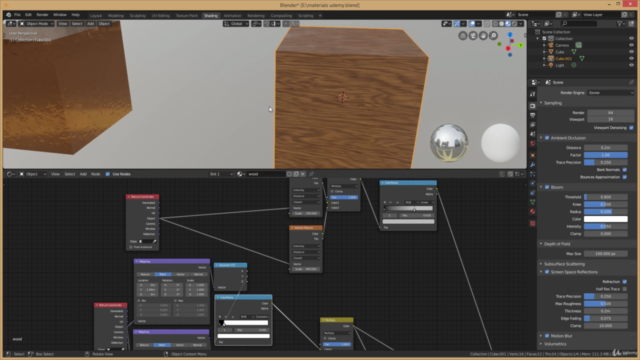Collapse the Sampling panel
This screenshot has height=360, width=640.
coord(553,103)
